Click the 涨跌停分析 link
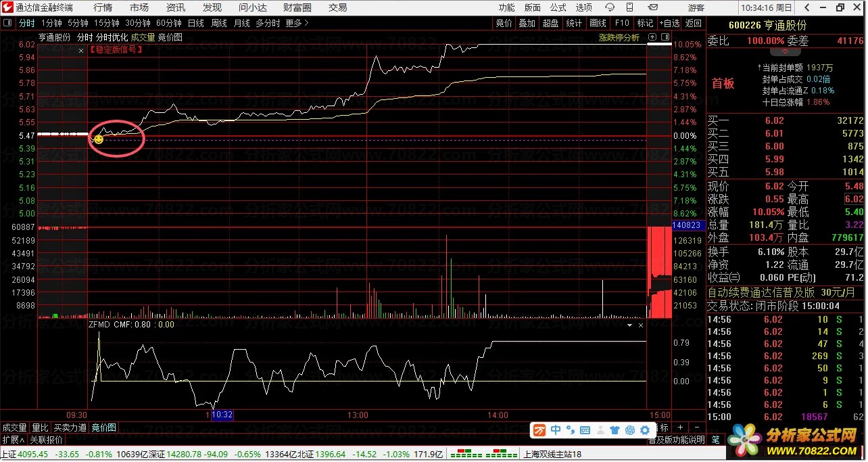Image resolution: width=868 pixels, height=462 pixels. click(619, 39)
